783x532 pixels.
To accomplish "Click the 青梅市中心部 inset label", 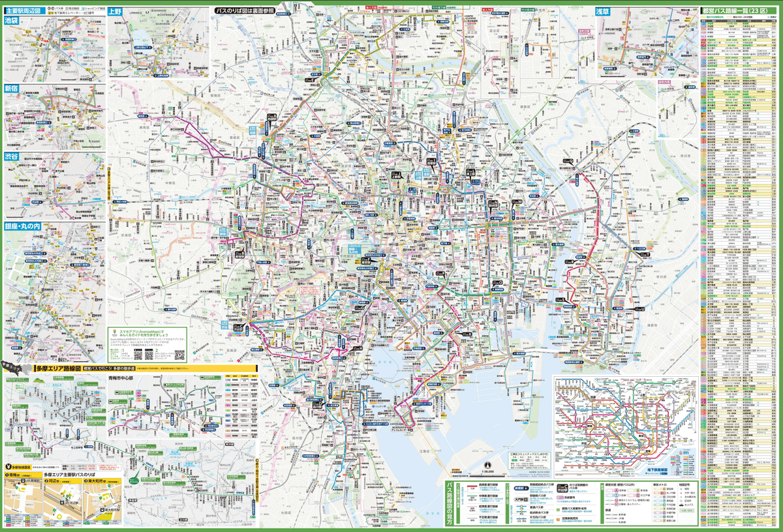I will [120, 378].
